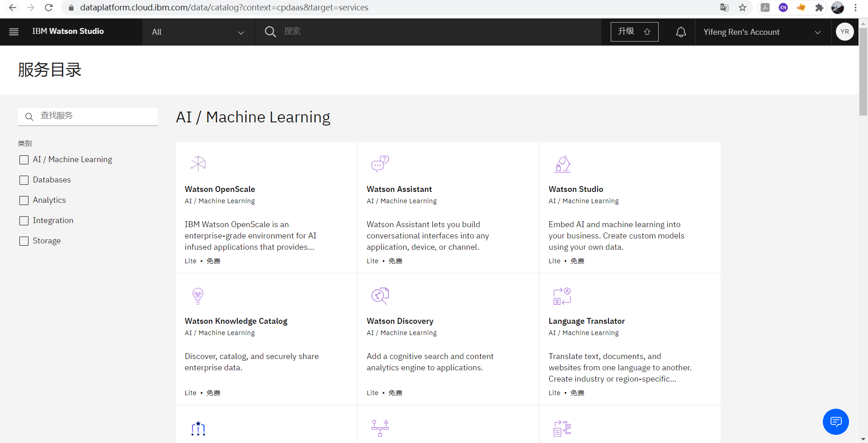Click the Watson OpenScale description text

pyautogui.click(x=250, y=236)
